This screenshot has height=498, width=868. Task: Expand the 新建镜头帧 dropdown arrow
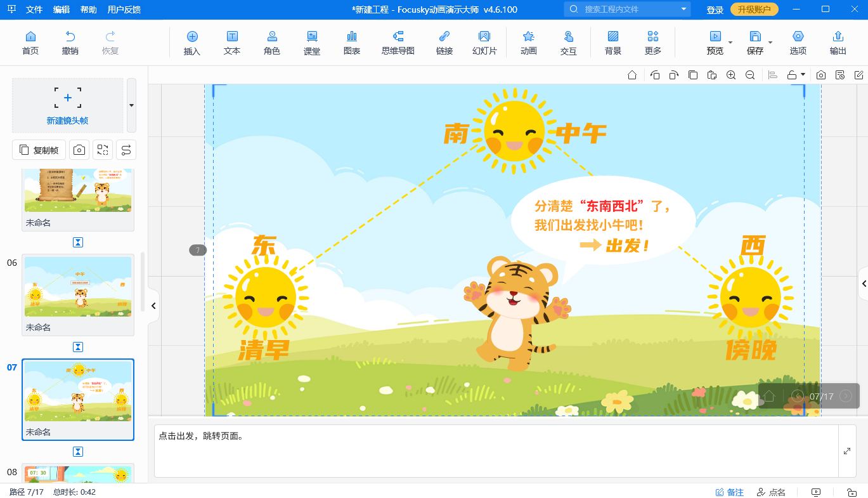click(x=131, y=105)
